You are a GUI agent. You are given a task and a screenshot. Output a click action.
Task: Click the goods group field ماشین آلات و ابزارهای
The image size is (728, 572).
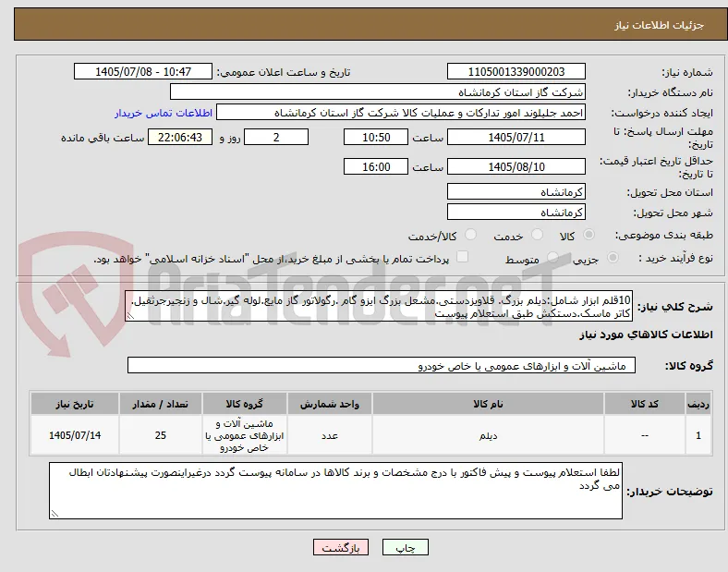point(382,365)
